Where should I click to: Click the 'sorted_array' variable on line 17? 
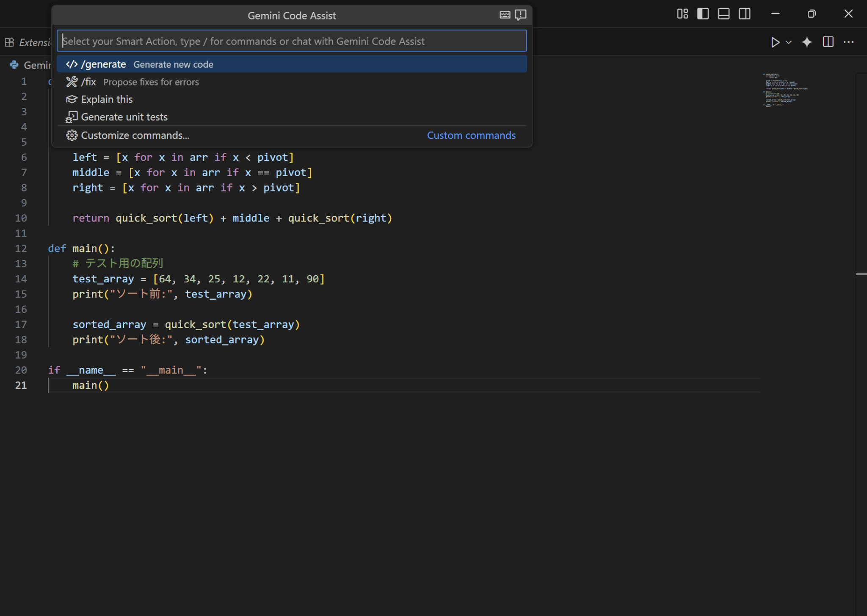click(109, 325)
